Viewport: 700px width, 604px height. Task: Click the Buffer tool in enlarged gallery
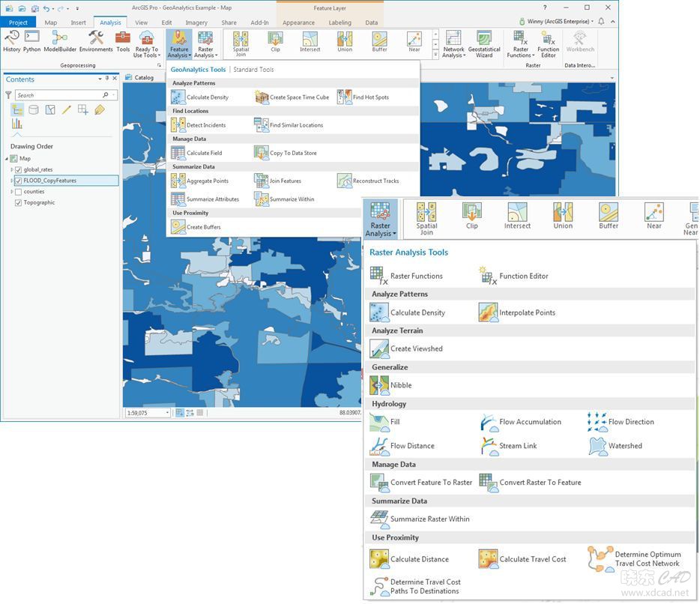(x=609, y=216)
